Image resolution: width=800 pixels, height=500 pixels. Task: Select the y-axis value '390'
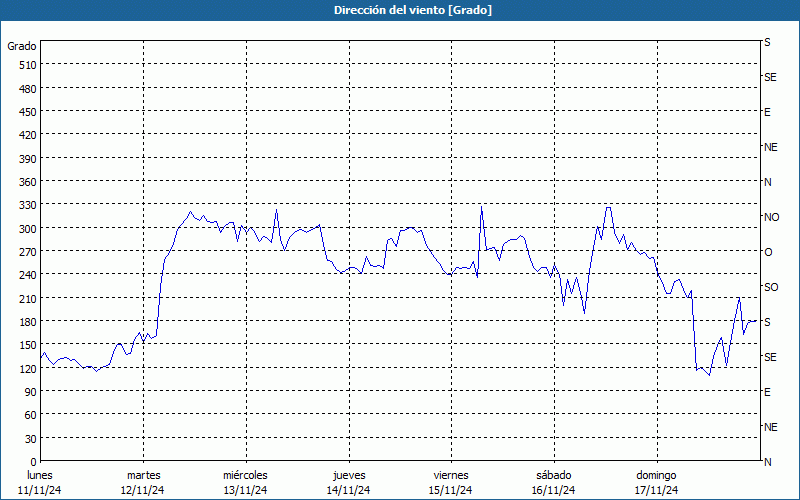pos(28,159)
